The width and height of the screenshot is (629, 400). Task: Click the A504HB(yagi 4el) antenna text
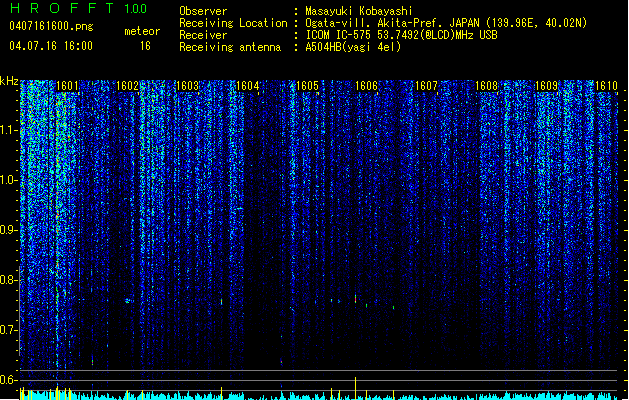(x=353, y=47)
